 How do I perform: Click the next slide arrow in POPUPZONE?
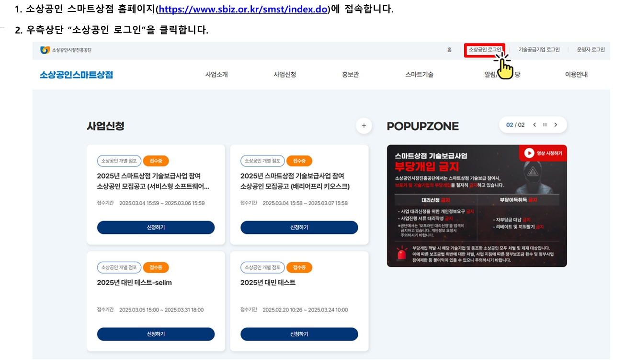[556, 124]
